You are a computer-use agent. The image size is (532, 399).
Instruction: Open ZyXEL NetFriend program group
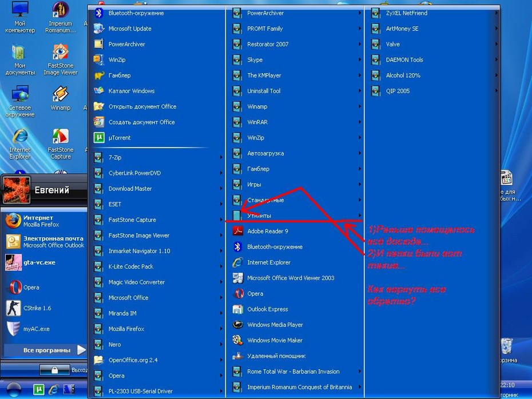[433, 13]
